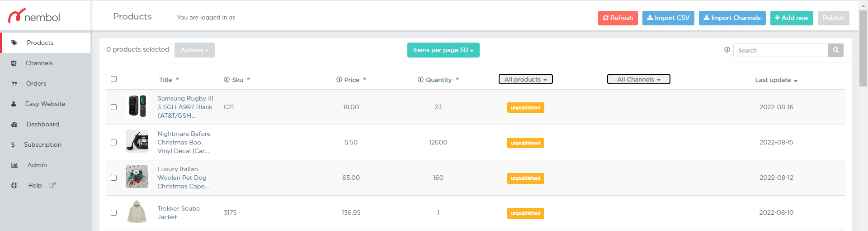Open Channels in the sidebar
The image size is (868, 231).
[x=39, y=63]
